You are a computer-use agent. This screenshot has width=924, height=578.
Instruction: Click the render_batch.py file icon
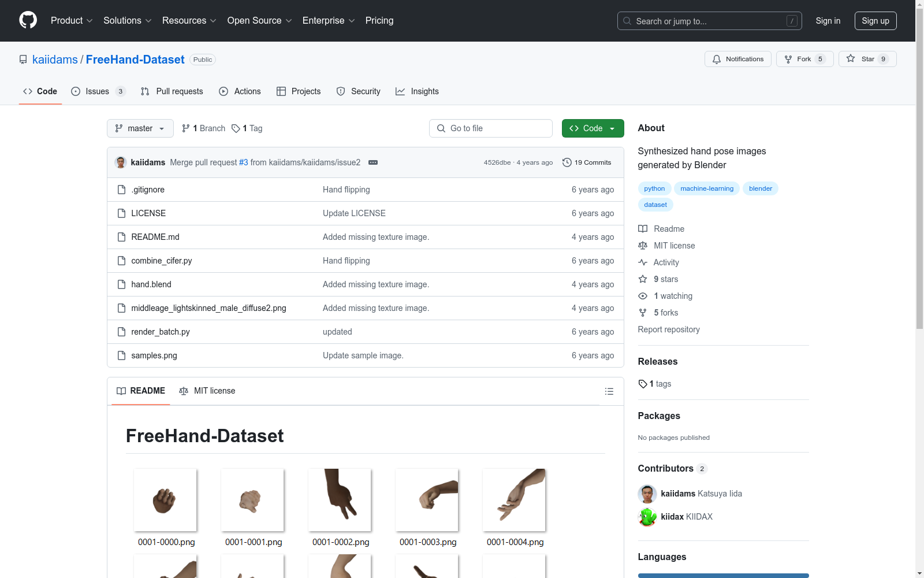click(121, 332)
